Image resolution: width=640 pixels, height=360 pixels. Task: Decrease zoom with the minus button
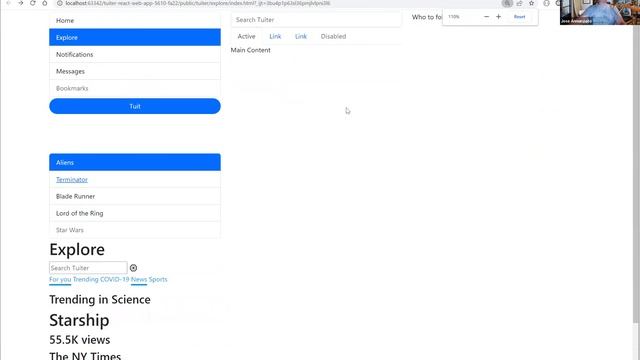tap(486, 17)
